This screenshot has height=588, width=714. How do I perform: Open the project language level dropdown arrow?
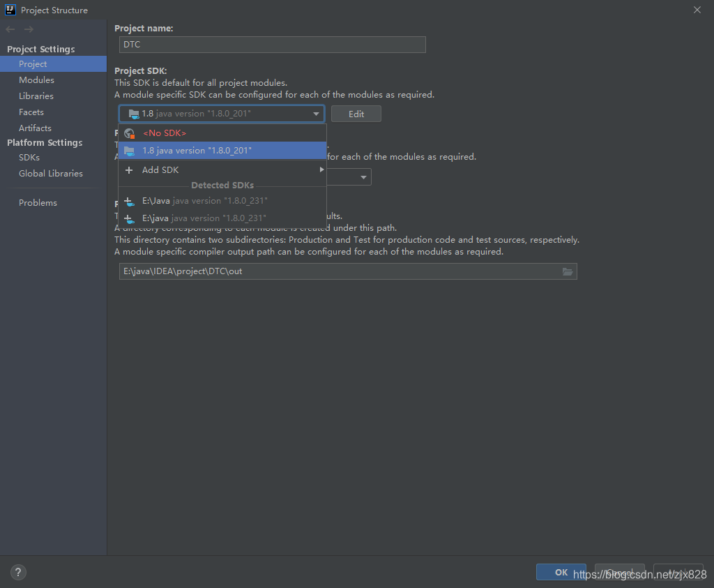point(363,177)
